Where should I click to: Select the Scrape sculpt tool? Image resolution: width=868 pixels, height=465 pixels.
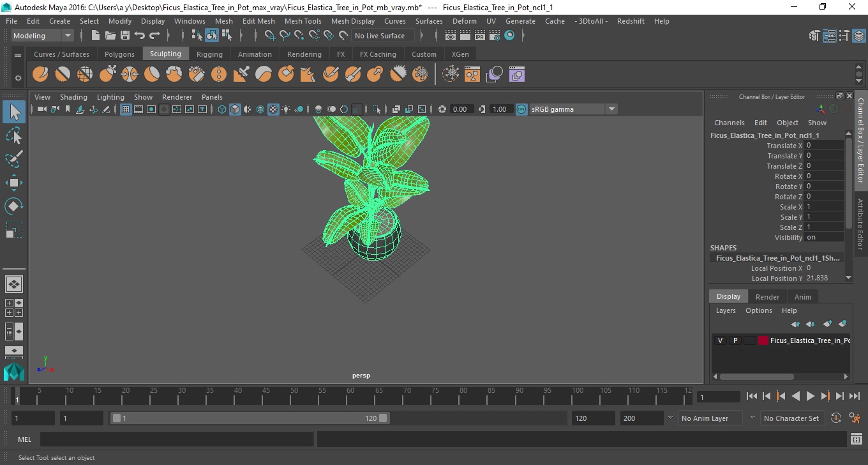pos(286,75)
